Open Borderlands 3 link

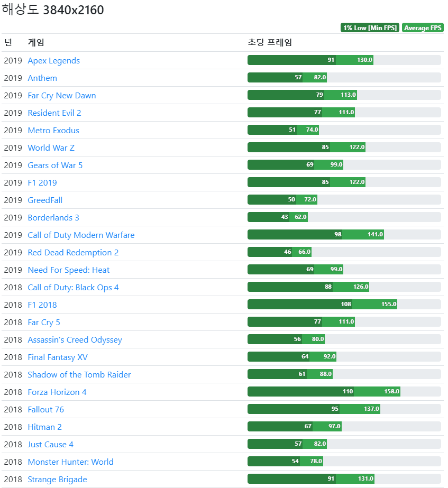coord(53,217)
